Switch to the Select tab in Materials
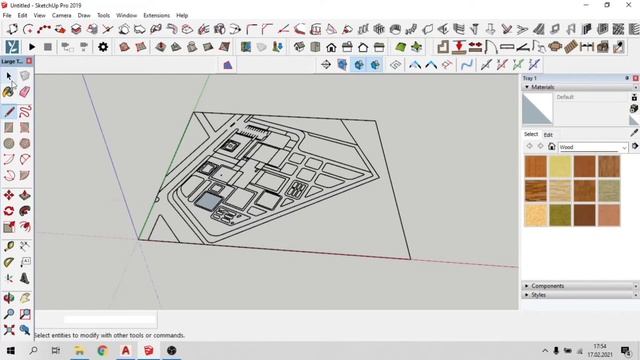Viewport: 640px width, 360px height. click(x=531, y=134)
